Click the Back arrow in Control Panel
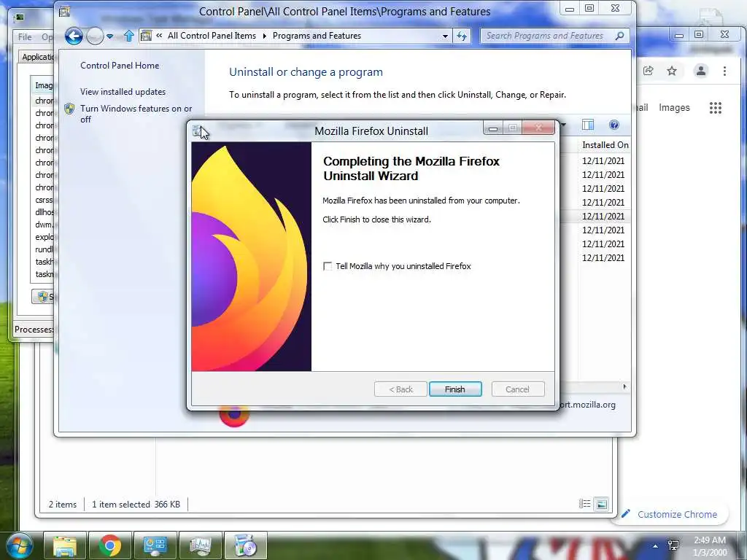 point(74,36)
